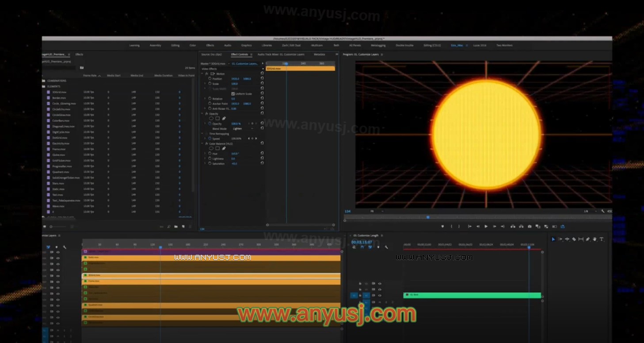Screen dimensions: 644x343
Task: Collapse the Motion effect section
Action: (x=202, y=73)
